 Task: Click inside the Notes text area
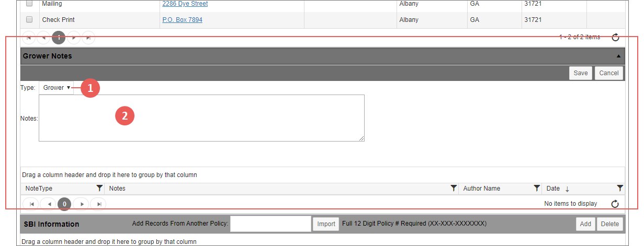[x=201, y=118]
